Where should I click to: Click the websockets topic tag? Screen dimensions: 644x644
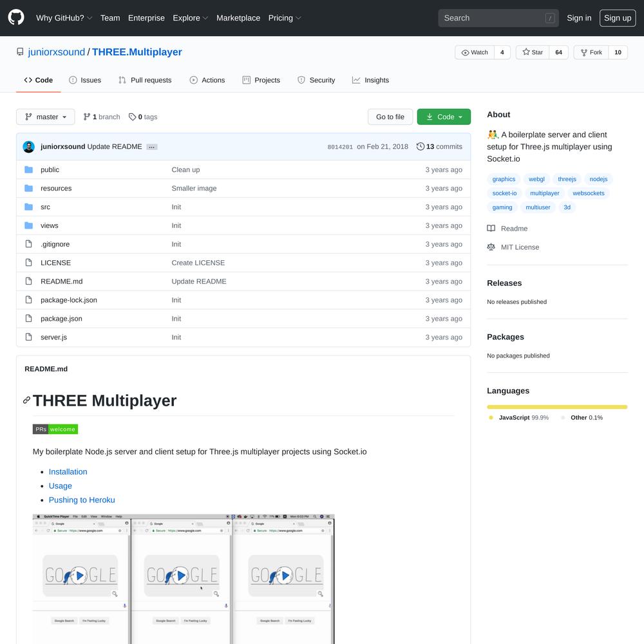[589, 193]
